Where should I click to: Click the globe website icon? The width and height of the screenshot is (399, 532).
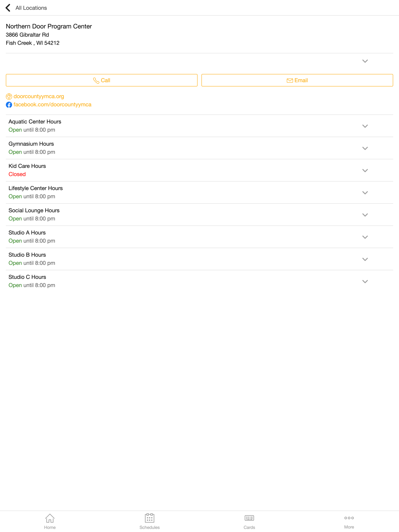tap(9, 96)
